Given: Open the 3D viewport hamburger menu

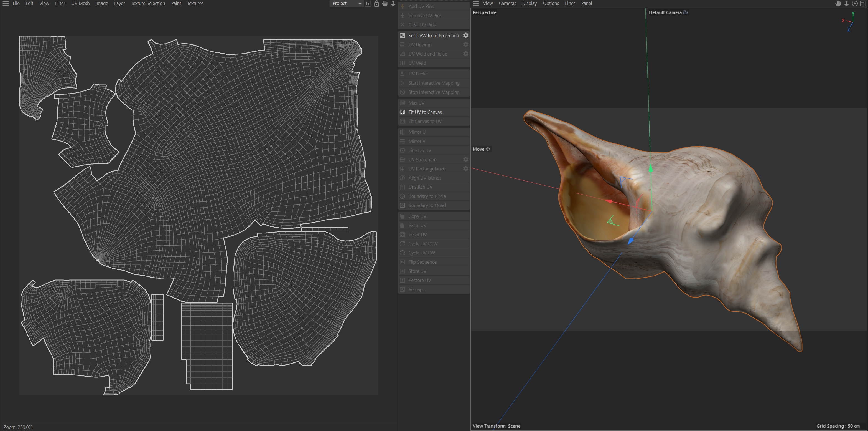Looking at the screenshot, I should [476, 3].
